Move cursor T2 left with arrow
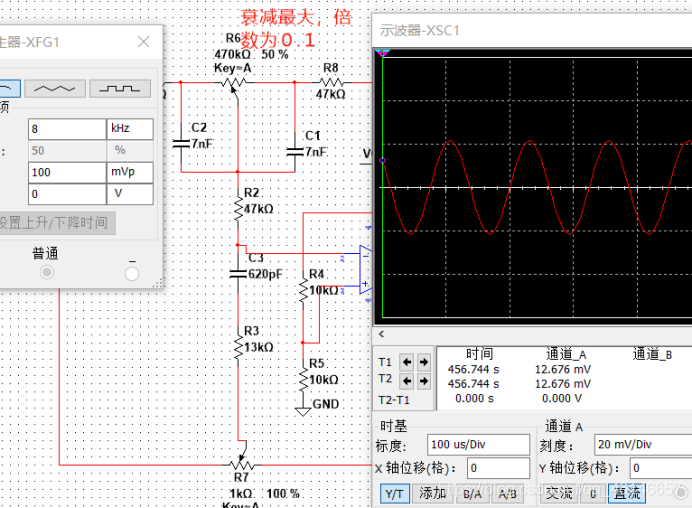692x508 pixels. tap(406, 381)
